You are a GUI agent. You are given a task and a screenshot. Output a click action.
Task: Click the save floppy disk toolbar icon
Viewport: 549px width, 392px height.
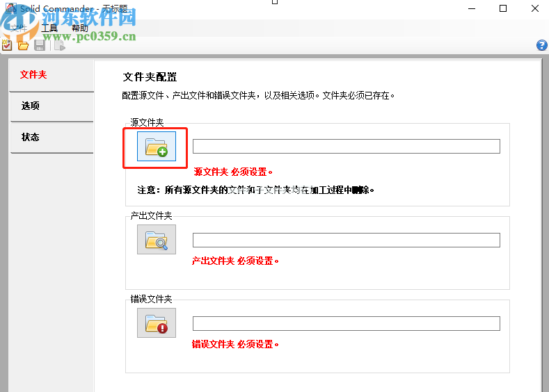point(40,45)
